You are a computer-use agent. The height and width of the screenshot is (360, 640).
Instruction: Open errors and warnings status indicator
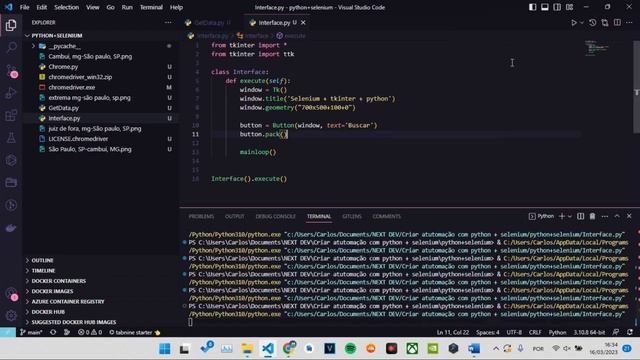90,332
